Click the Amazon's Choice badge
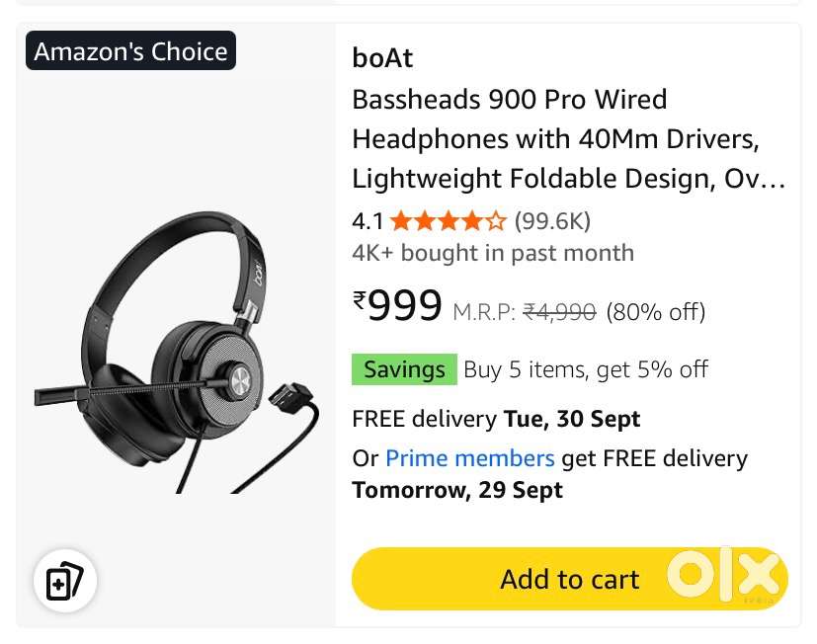This screenshot has width=817, height=644. click(x=130, y=50)
